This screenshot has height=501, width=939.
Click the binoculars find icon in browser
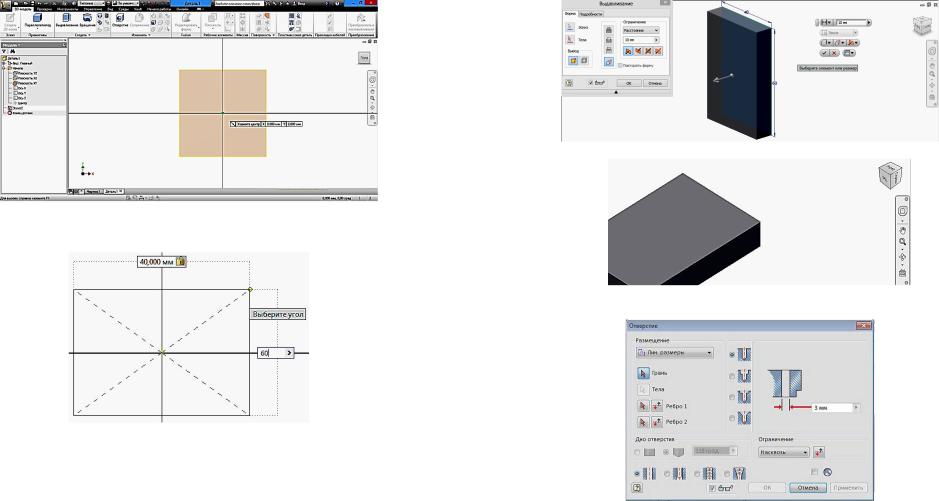13,51
